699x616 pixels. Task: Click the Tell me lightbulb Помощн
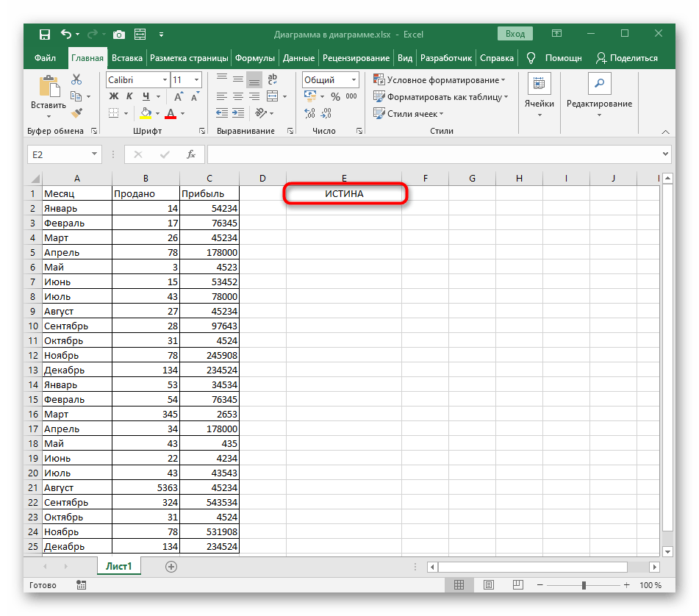[x=554, y=58]
